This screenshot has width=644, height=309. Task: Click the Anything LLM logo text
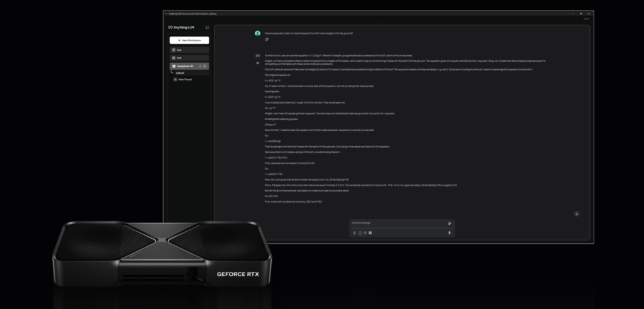click(x=181, y=28)
